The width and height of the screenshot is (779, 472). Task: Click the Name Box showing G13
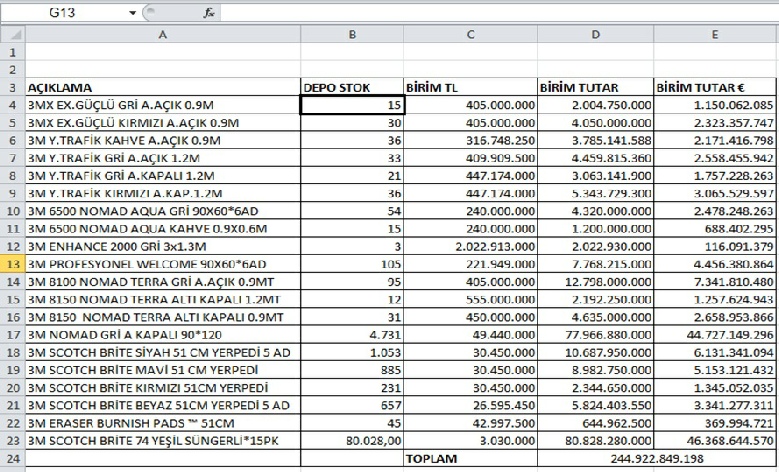click(x=63, y=13)
